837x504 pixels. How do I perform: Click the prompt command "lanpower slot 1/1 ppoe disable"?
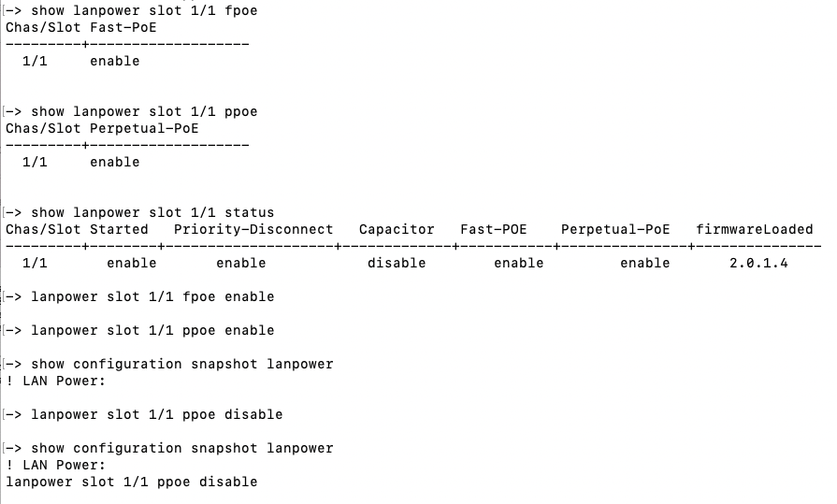[x=157, y=414]
